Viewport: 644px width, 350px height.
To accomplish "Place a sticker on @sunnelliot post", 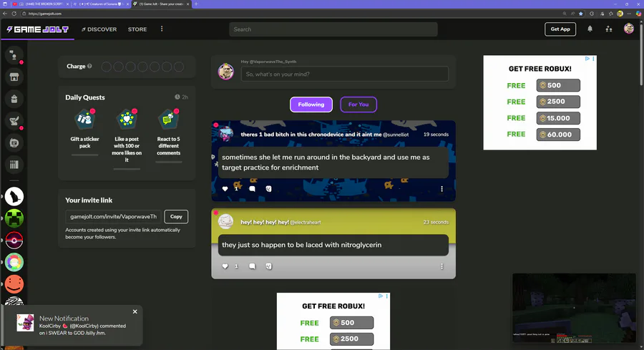I will [x=268, y=189].
